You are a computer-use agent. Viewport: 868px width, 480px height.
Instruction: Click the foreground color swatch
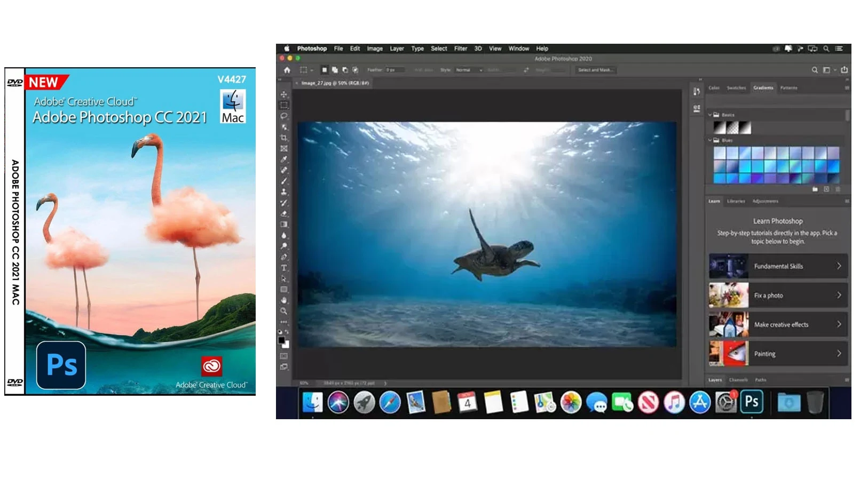(x=281, y=340)
